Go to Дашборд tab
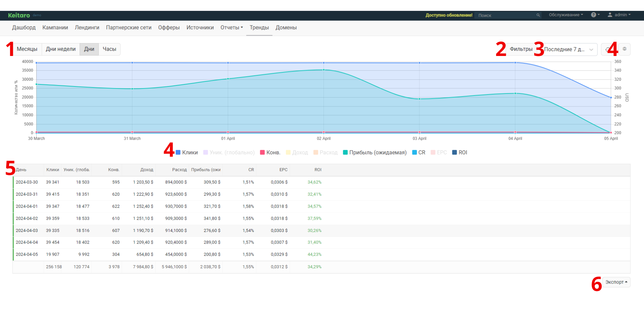 [24, 28]
